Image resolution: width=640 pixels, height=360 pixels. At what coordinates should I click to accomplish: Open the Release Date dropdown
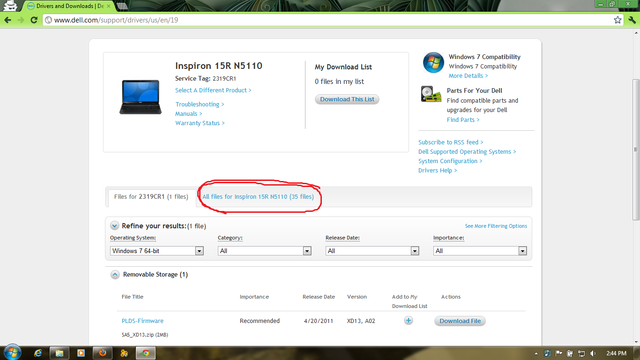point(372,251)
